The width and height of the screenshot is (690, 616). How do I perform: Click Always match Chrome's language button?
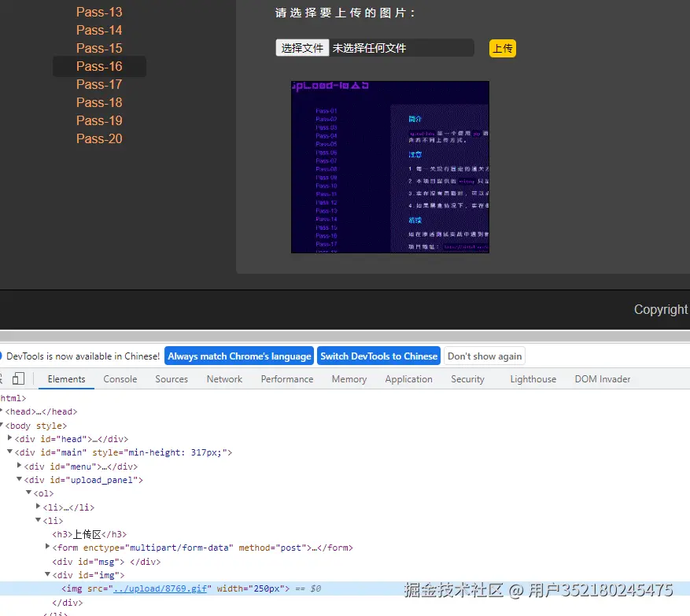[239, 356]
